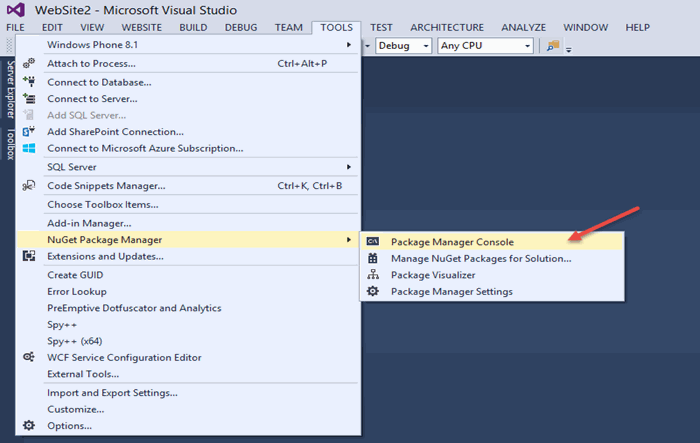Open the ANALYZE menu
700x443 pixels.
coord(523,28)
